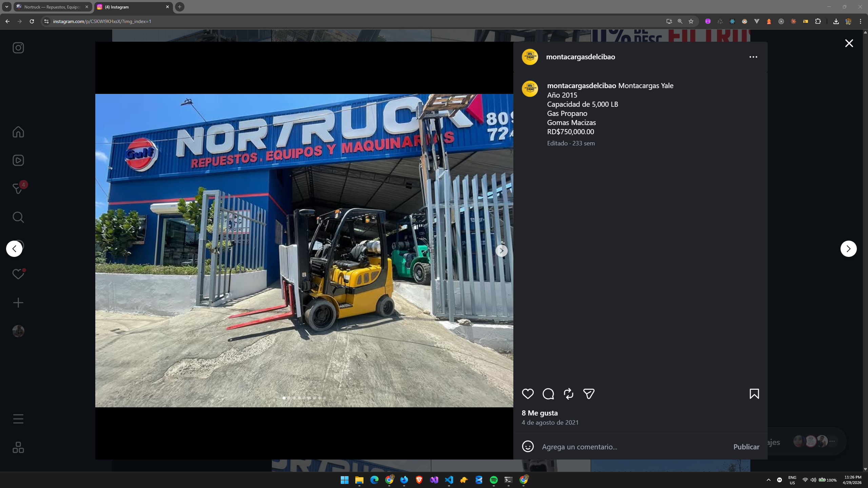The width and height of the screenshot is (868, 488).
Task: Expand the tab search dropdown
Action: coord(6,7)
